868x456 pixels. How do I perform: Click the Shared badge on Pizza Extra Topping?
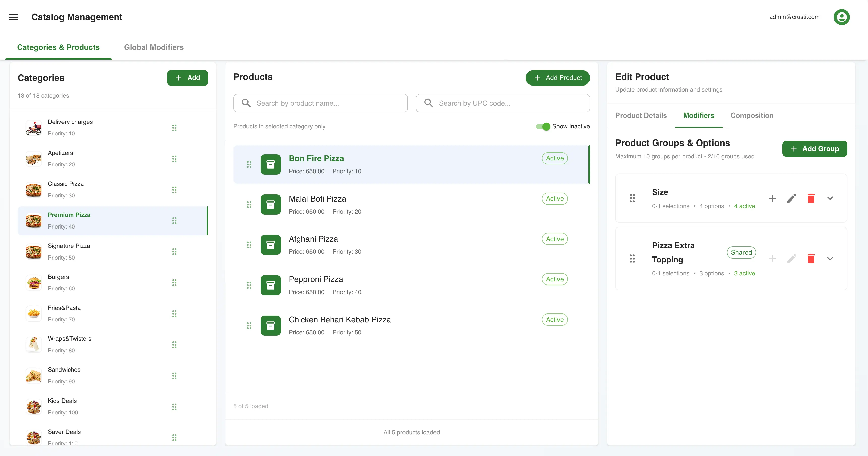click(x=741, y=252)
